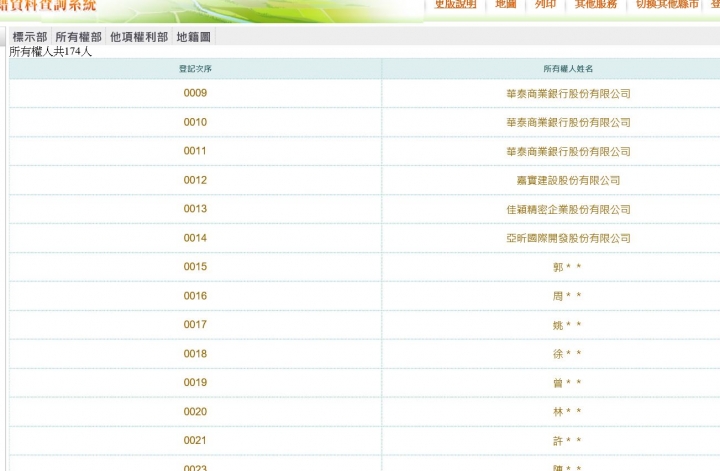
Task: Open the 地籍圖 tab
Action: coord(193,37)
